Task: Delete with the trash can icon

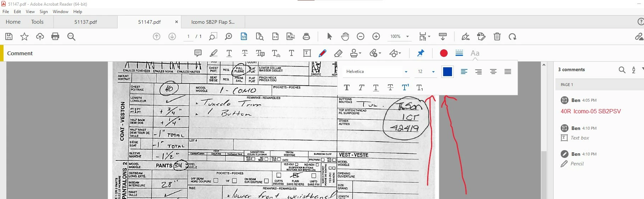Action: (497, 36)
